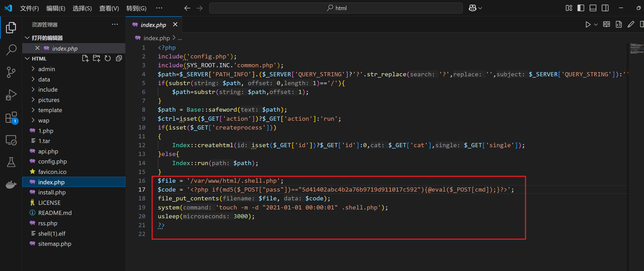Close index.php in open editors list
Image resolution: width=644 pixels, height=271 pixels.
[x=37, y=48]
